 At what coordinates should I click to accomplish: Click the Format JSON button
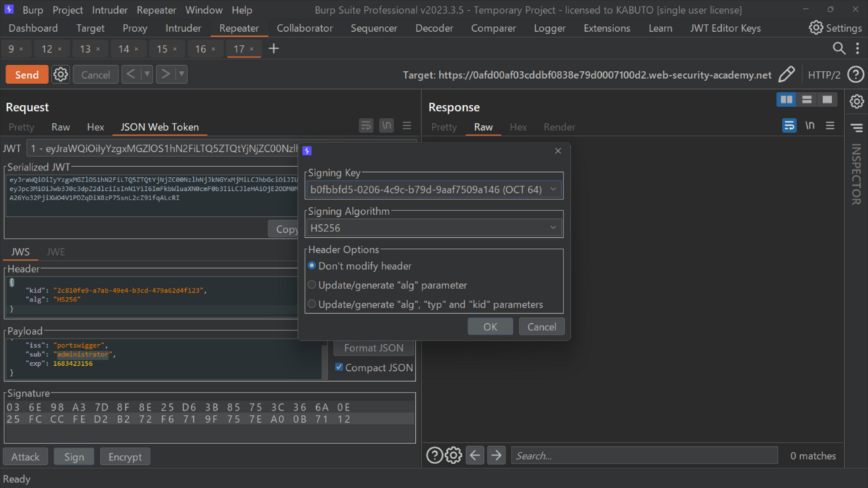[x=374, y=348]
